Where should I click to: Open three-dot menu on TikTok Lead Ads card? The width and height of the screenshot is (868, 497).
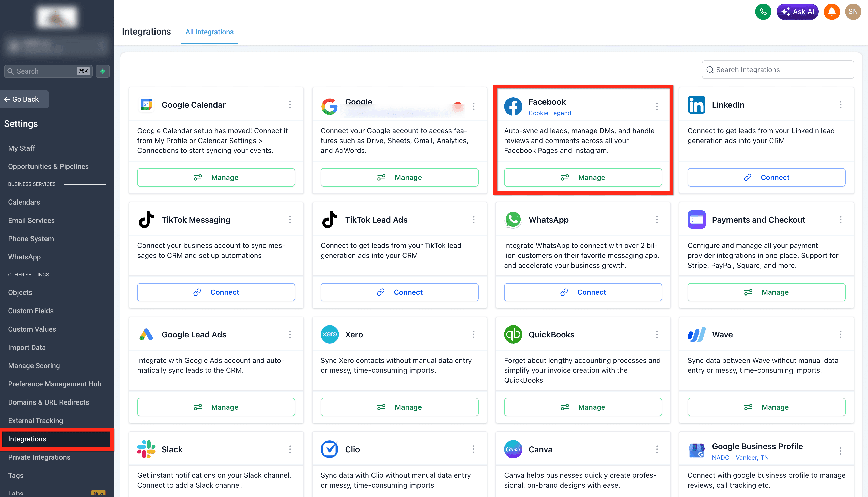coord(473,220)
